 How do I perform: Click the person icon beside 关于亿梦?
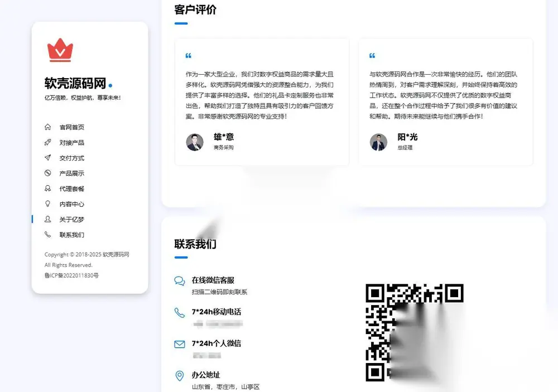coord(47,219)
